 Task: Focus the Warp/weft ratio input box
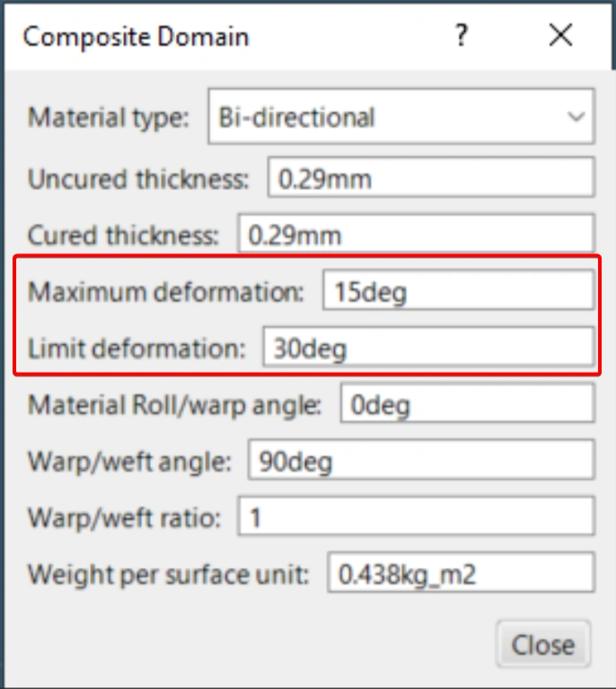[415, 518]
